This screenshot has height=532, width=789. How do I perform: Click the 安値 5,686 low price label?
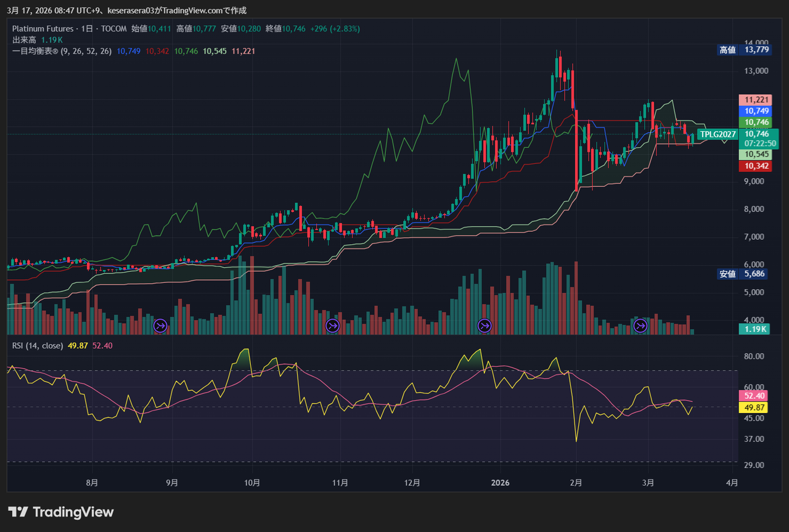[743, 274]
